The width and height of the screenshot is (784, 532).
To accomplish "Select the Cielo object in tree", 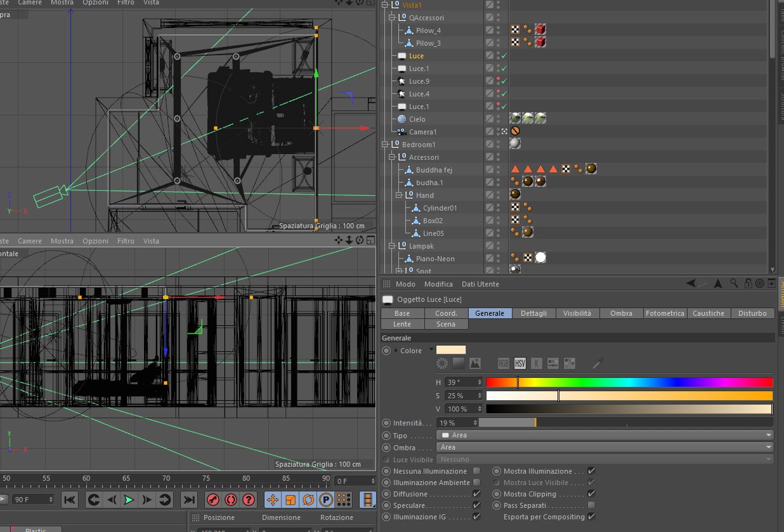I will [x=417, y=119].
